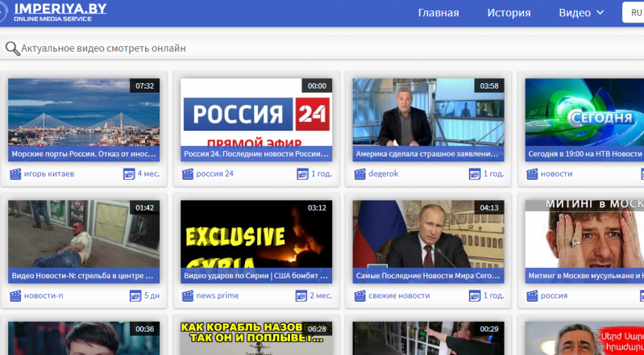The height and width of the screenshot is (355, 644).
Task: Click '5 дн' upload date text
Action: (152, 295)
